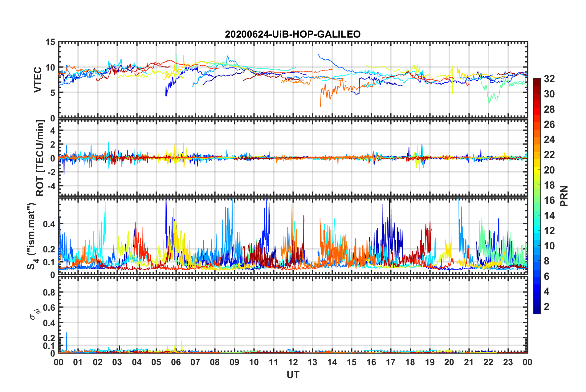
Task: Select the 22 label on PRN colorbar
Action: click(x=549, y=155)
